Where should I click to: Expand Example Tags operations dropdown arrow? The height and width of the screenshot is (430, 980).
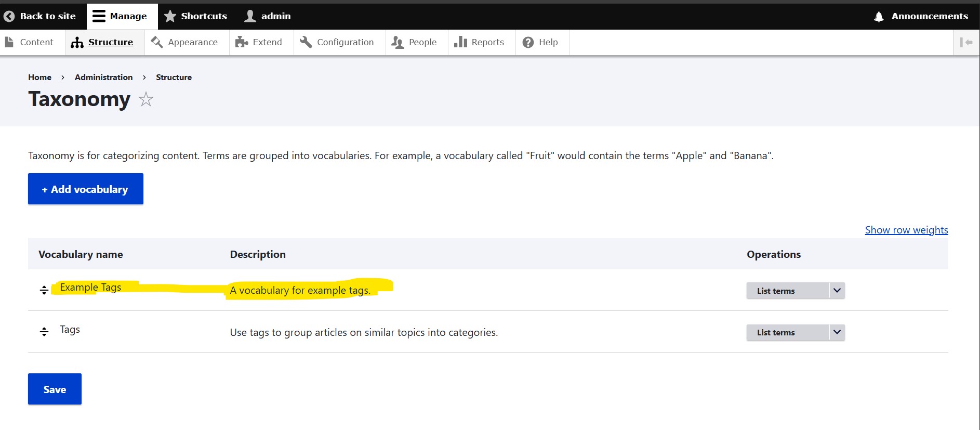(x=837, y=291)
